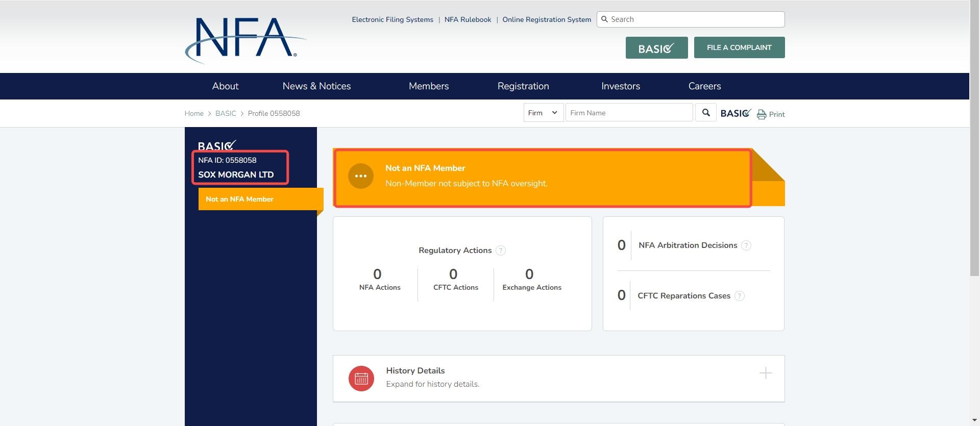Open the News & Notices menu
This screenshot has height=426, width=980.
(x=316, y=86)
